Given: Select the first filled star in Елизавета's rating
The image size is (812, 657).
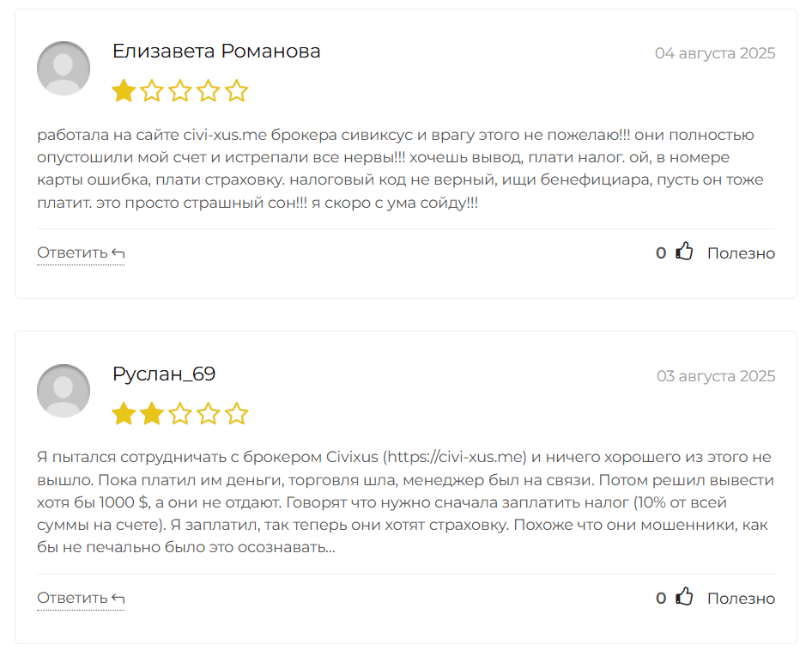Looking at the screenshot, I should (124, 90).
